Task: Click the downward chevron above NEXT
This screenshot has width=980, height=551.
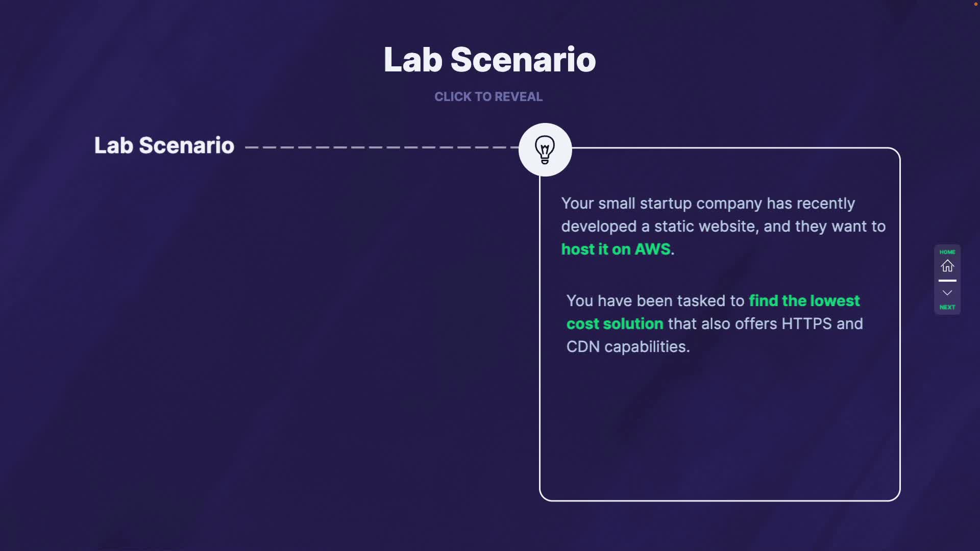Action: coord(947,293)
